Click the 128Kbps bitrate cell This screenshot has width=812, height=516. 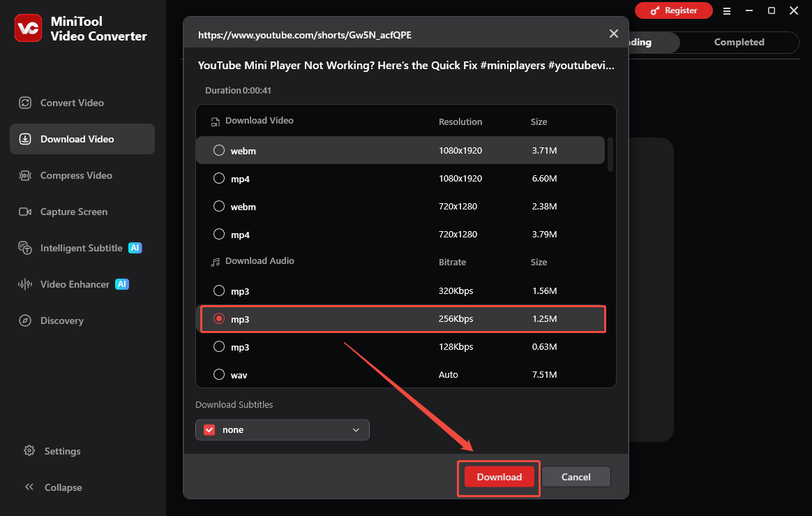click(x=456, y=346)
